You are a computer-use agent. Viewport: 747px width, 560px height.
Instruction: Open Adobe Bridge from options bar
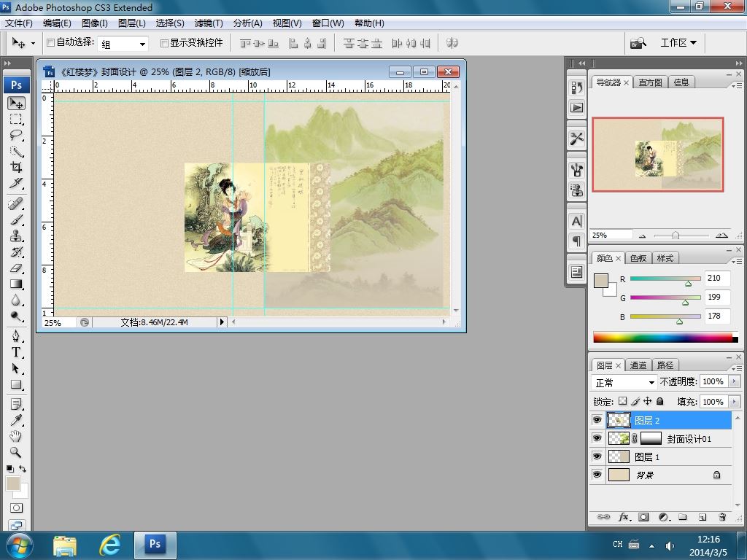coord(638,43)
